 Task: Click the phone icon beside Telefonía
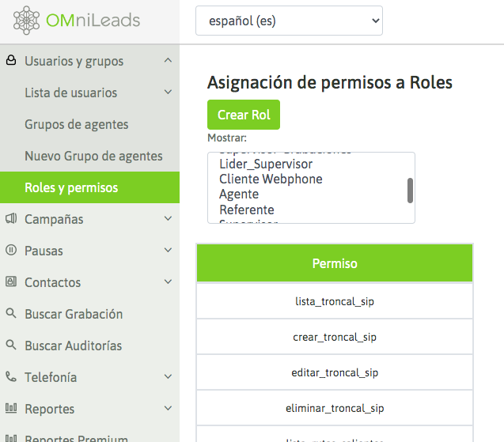(x=11, y=377)
